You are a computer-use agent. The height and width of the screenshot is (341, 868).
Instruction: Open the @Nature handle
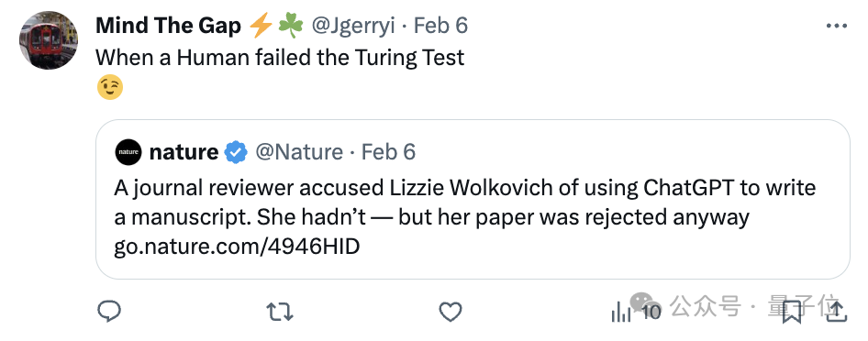coord(299,152)
